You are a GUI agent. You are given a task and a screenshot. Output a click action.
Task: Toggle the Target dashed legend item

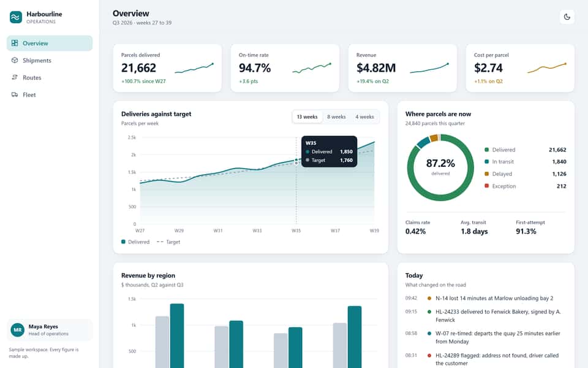coord(168,242)
